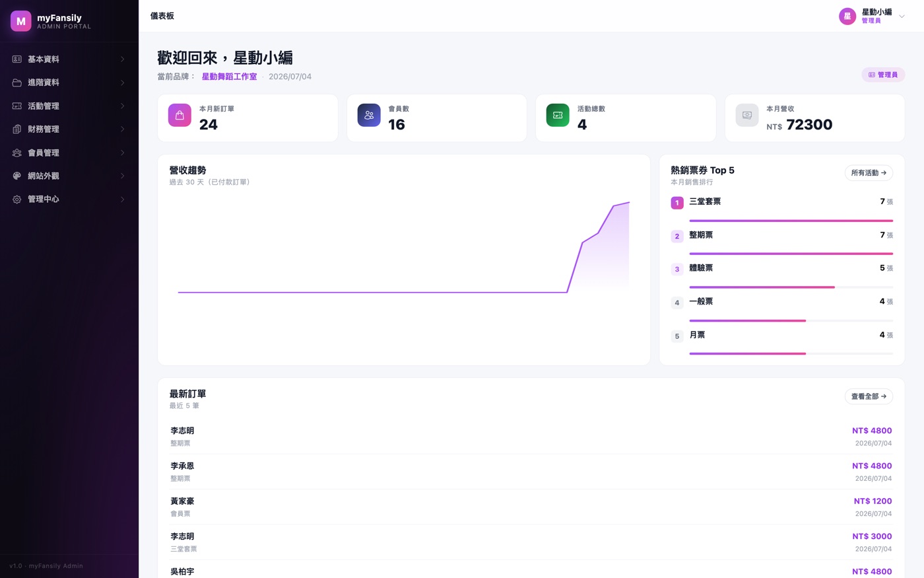The width and height of the screenshot is (924, 578).
Task: Click the 活動總數 value 4
Action: pos(582,125)
